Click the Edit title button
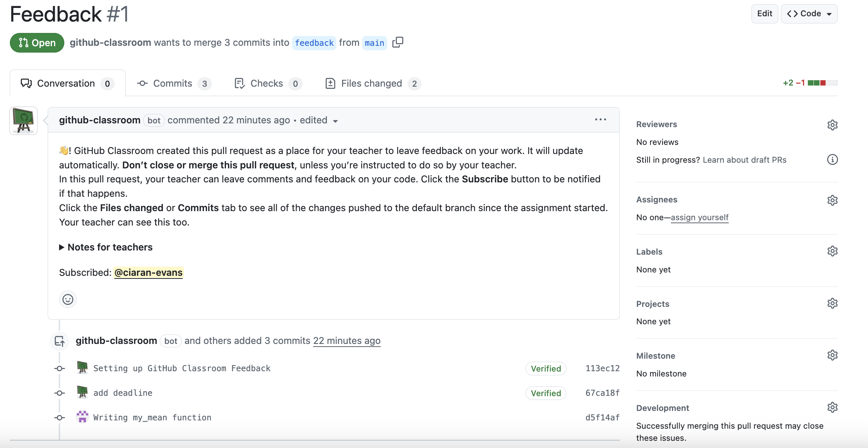868x448 pixels. click(764, 14)
